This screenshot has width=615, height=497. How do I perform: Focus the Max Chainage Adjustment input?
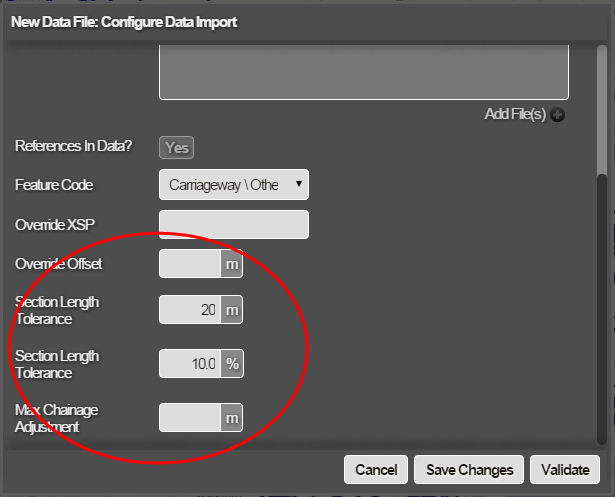190,417
